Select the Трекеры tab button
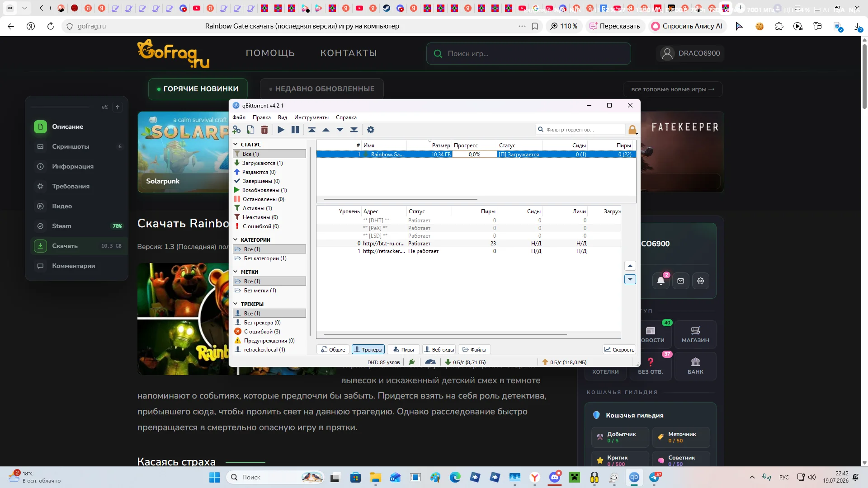The image size is (868, 488). click(368, 349)
